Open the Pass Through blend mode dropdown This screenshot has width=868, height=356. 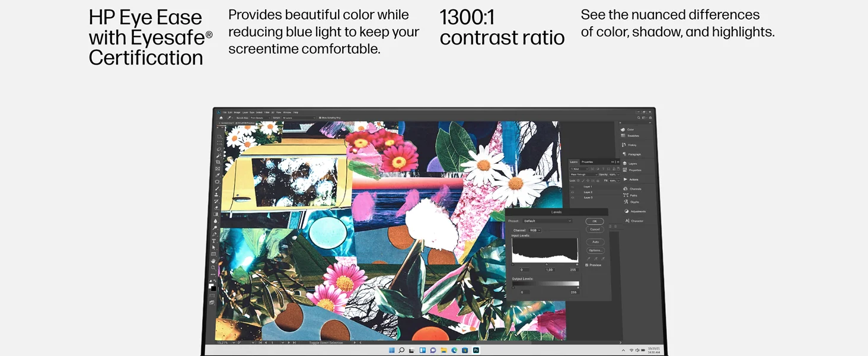point(584,174)
